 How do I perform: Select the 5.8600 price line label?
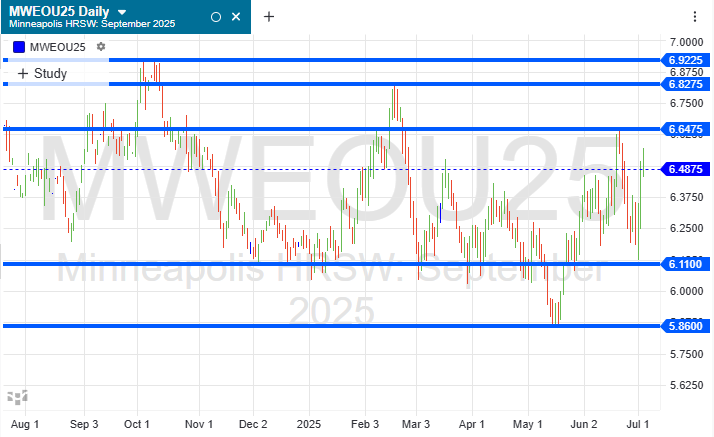685,326
